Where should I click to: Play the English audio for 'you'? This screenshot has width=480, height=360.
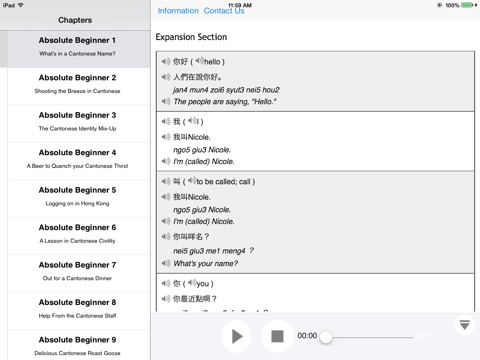point(192,283)
